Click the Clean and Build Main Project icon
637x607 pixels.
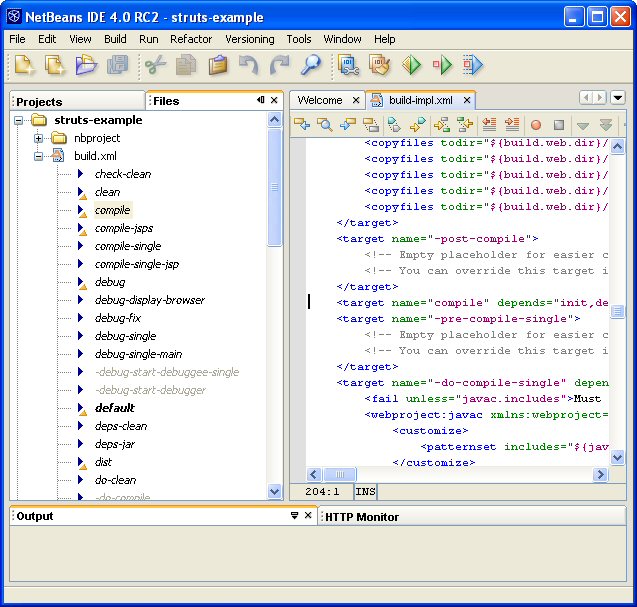pos(379,65)
